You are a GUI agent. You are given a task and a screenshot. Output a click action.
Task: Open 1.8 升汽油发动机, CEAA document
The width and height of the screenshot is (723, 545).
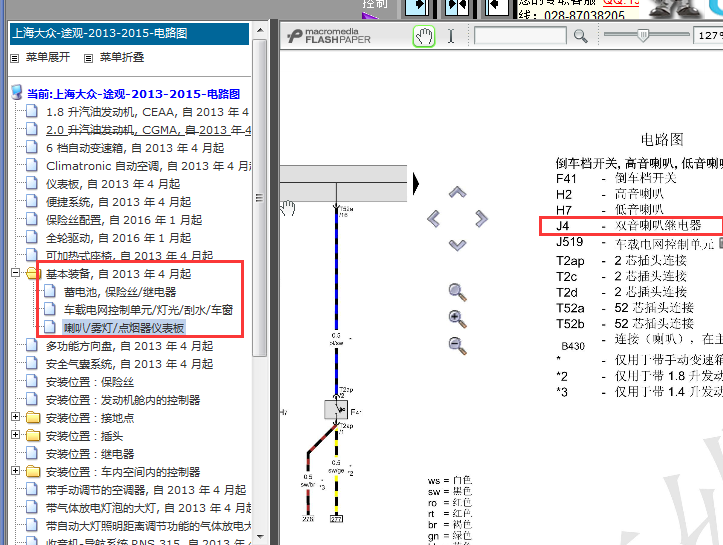(148, 112)
